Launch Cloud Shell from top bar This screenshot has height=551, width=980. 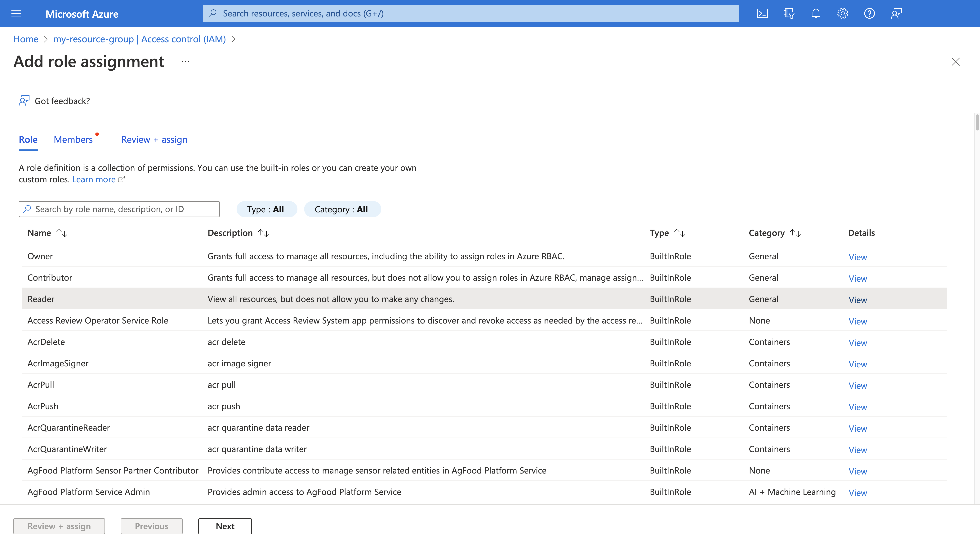tap(762, 14)
